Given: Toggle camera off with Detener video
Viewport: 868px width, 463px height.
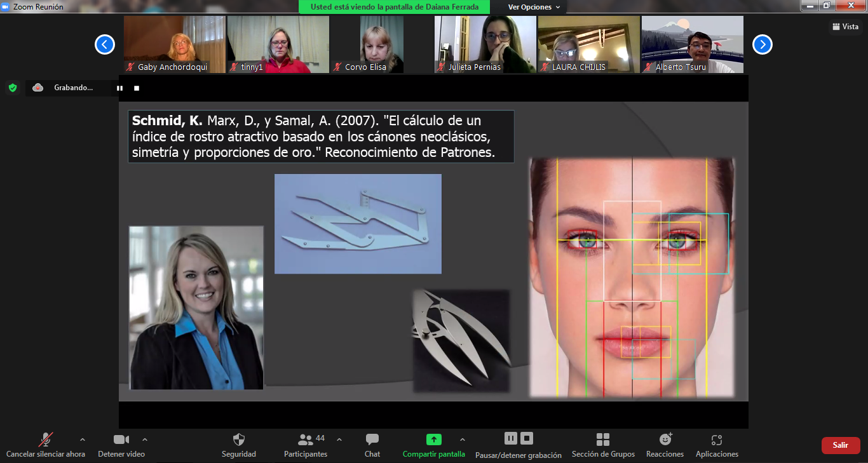Looking at the screenshot, I should point(121,440).
